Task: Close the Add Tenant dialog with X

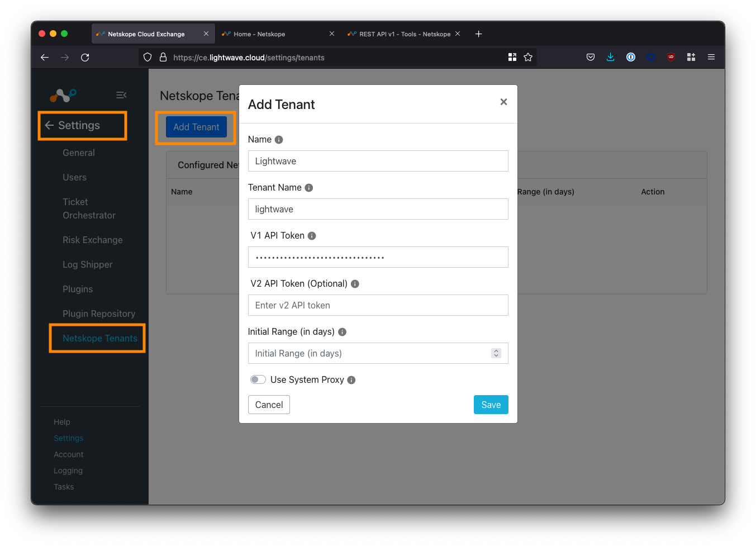Action: tap(503, 102)
